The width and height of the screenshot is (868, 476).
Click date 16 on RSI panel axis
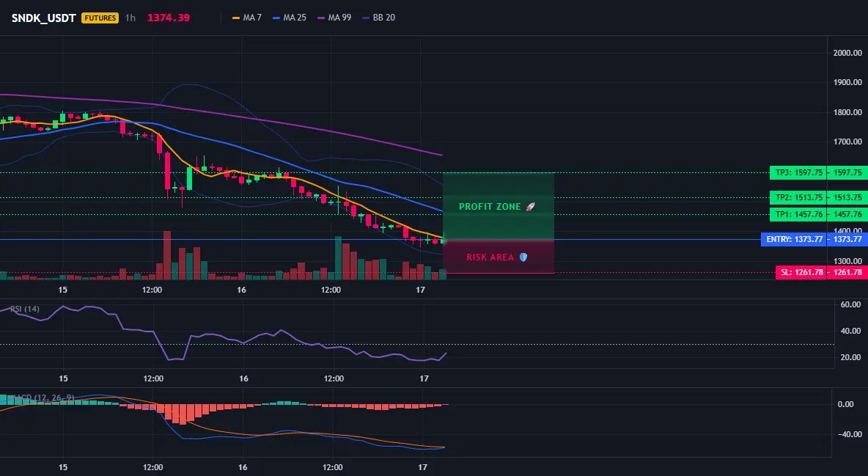pyautogui.click(x=243, y=378)
